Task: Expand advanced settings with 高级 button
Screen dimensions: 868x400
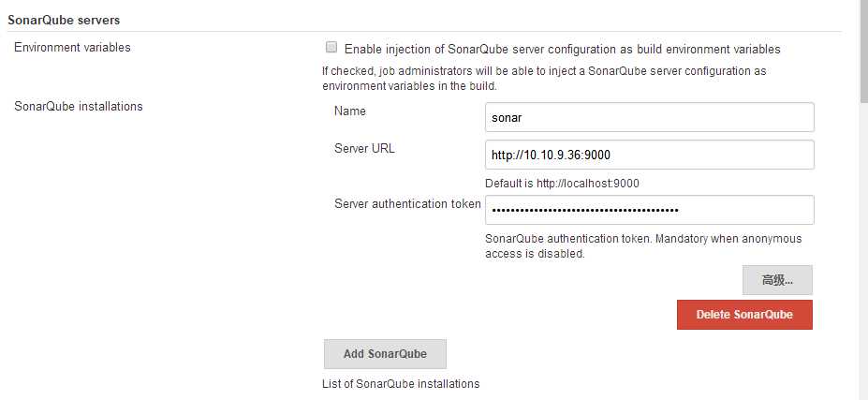Action: pyautogui.click(x=777, y=280)
